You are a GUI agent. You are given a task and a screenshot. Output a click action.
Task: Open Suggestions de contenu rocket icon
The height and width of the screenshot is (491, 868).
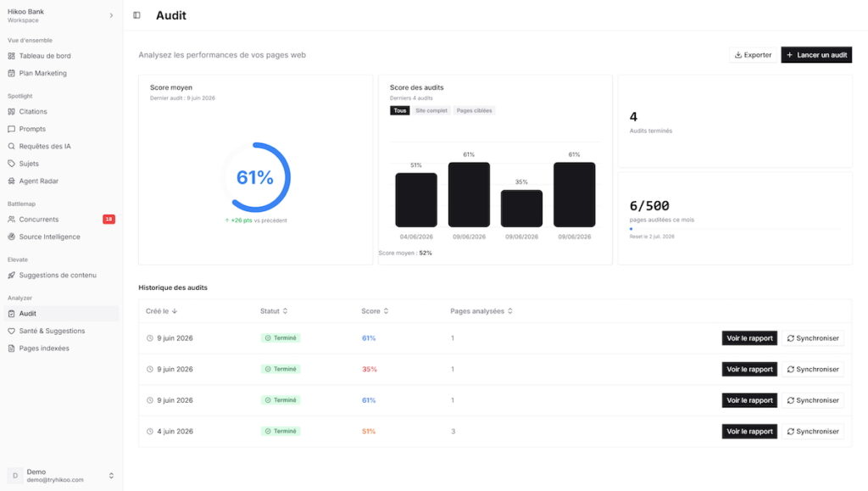coord(12,275)
